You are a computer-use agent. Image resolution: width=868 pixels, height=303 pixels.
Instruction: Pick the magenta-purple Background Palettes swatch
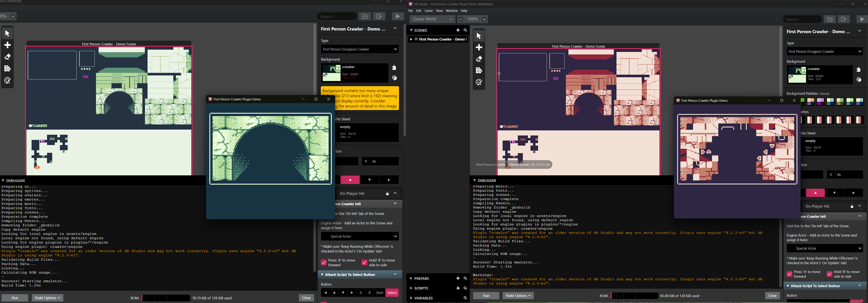point(820,102)
